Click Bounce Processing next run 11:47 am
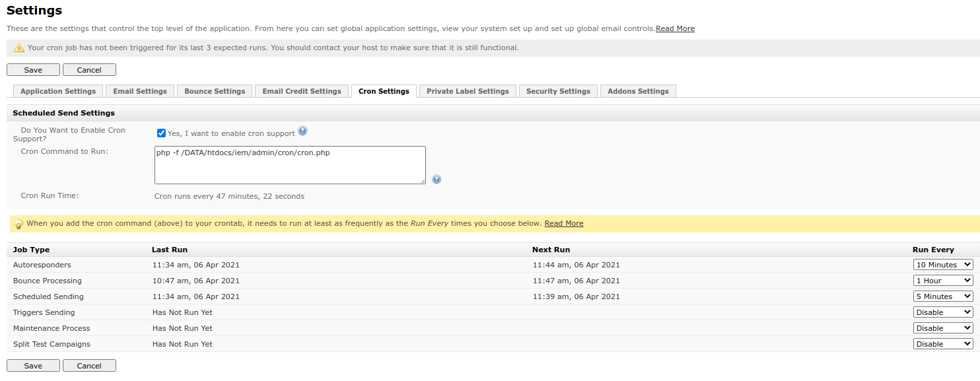Screen dimensions: 980x381 coord(577,281)
